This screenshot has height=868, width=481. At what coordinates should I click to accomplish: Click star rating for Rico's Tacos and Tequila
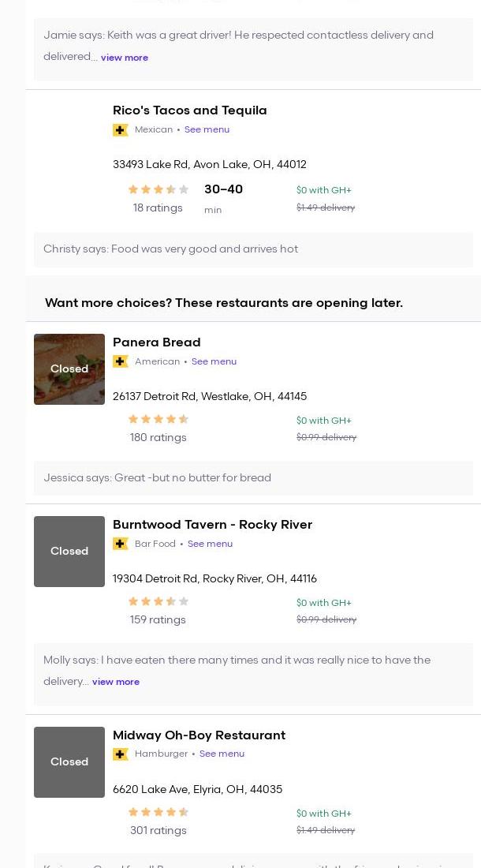(158, 189)
